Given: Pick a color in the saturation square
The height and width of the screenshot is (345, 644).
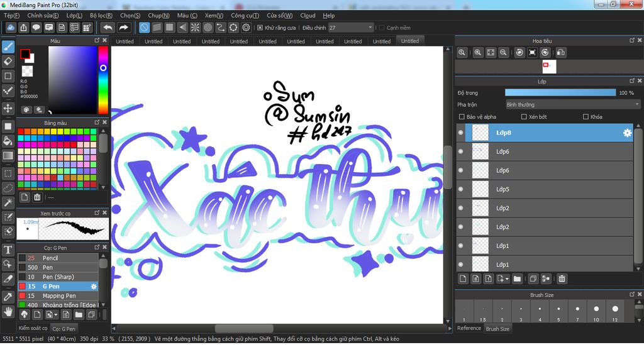Looking at the screenshot, I should tap(72, 80).
